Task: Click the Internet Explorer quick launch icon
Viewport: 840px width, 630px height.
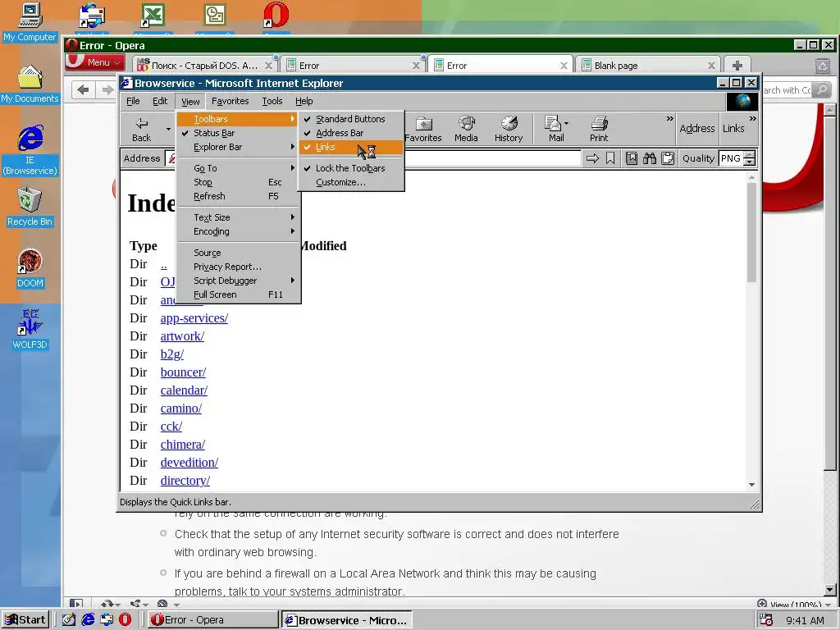Action: pyautogui.click(x=88, y=620)
